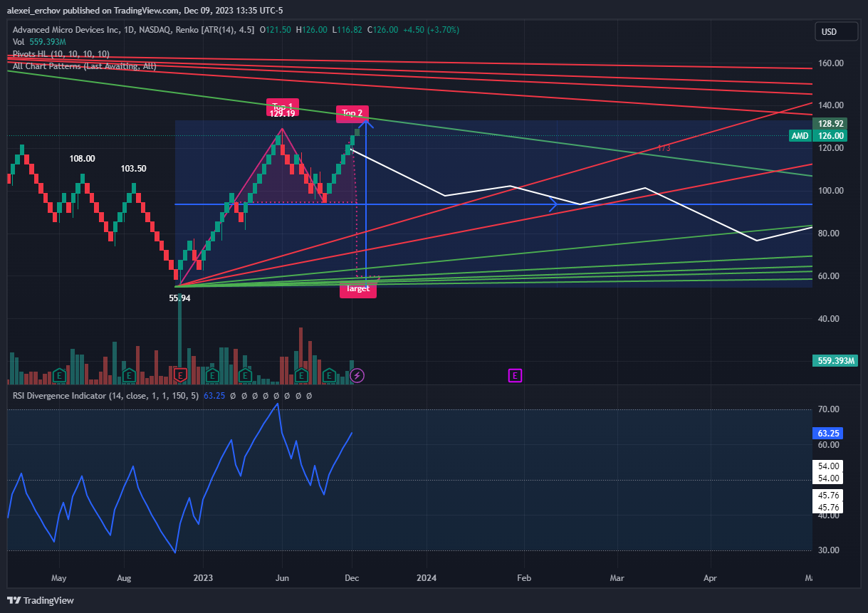Click the 559.393M volume scale label
Image resolution: width=868 pixels, height=613 pixels.
(835, 361)
